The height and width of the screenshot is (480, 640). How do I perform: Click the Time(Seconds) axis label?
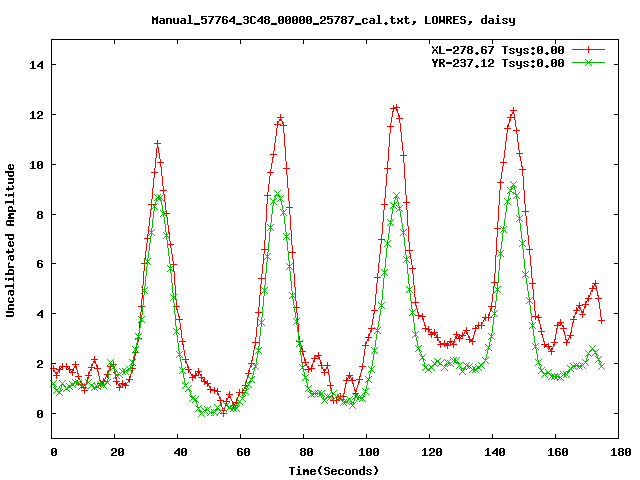click(334, 471)
